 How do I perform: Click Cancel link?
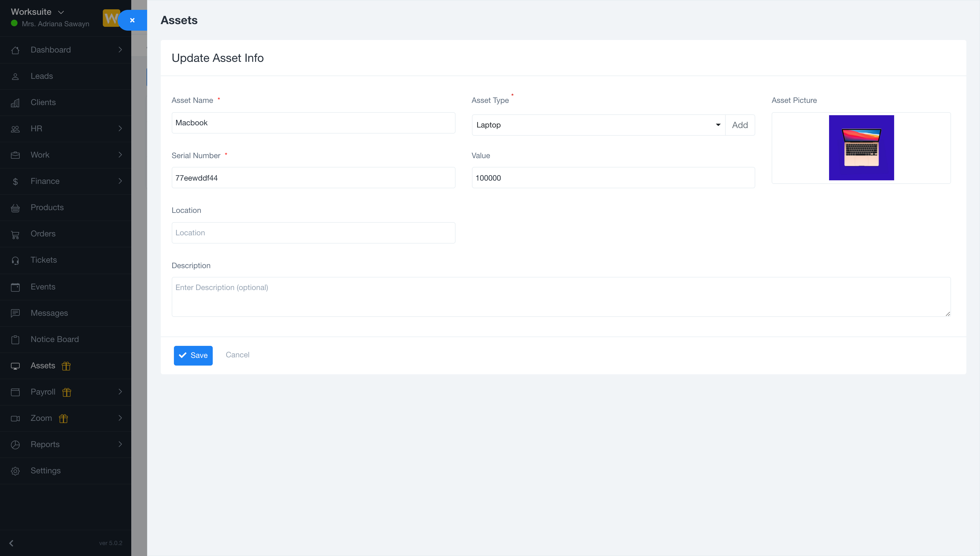[x=237, y=355]
